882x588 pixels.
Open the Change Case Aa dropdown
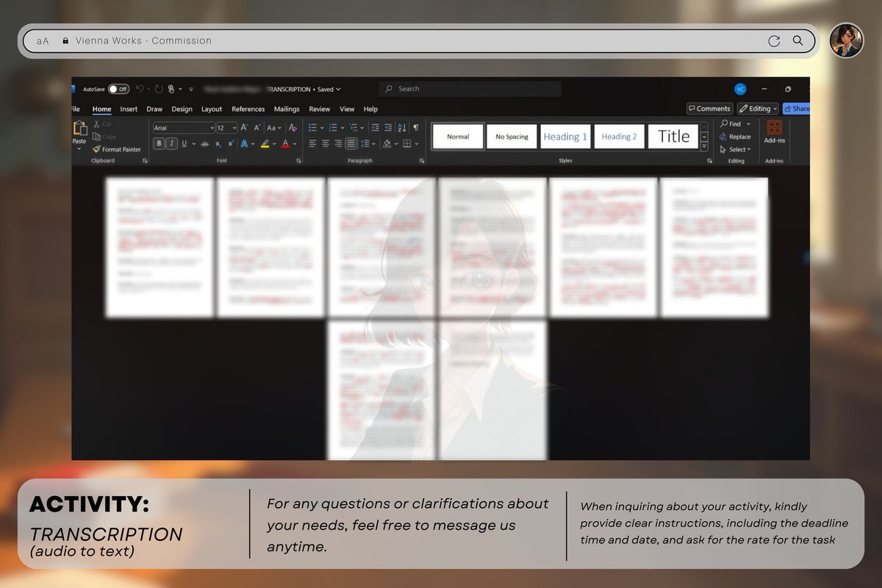(x=275, y=128)
